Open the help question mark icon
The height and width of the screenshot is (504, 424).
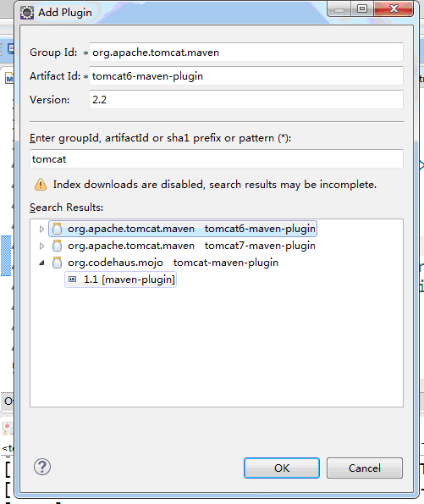pos(42,467)
